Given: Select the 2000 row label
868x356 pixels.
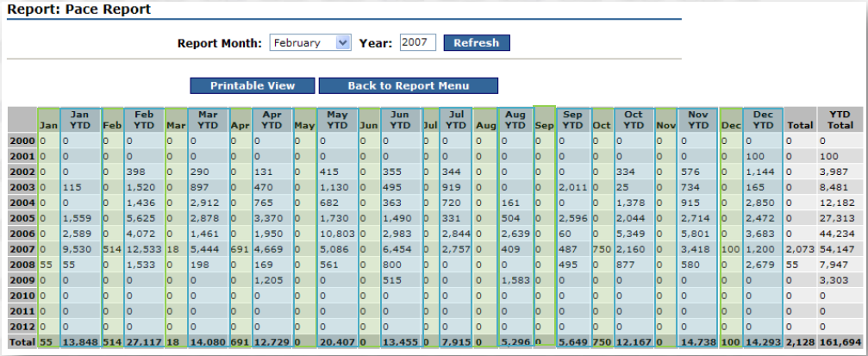Looking at the screenshot, I should [22, 141].
